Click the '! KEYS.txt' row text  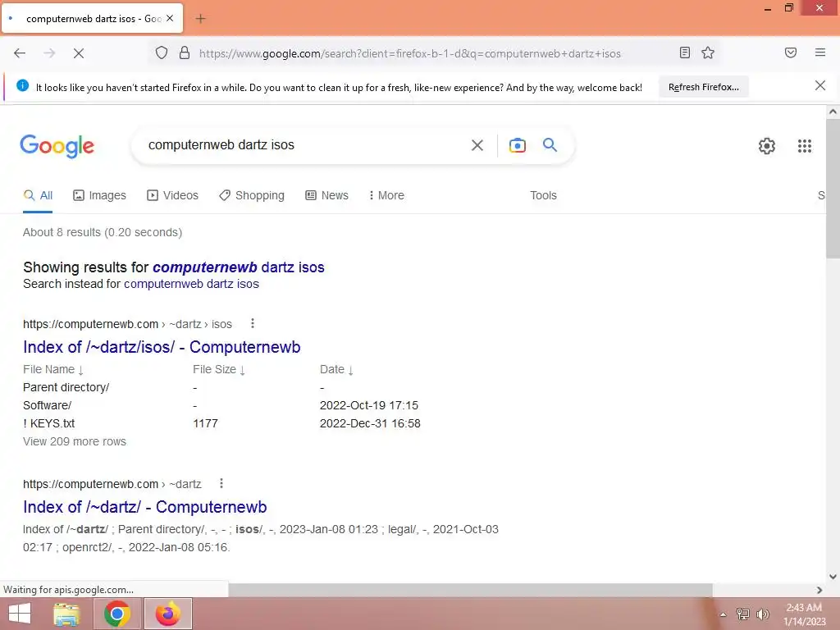[48, 423]
